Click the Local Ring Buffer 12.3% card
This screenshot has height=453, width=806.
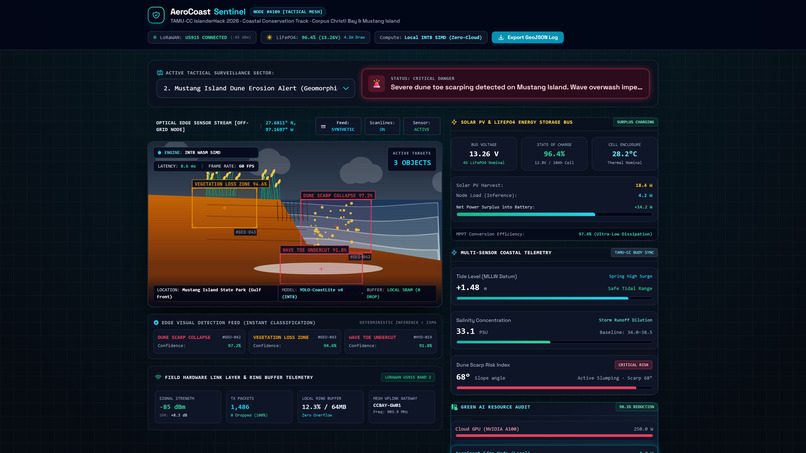click(331, 407)
